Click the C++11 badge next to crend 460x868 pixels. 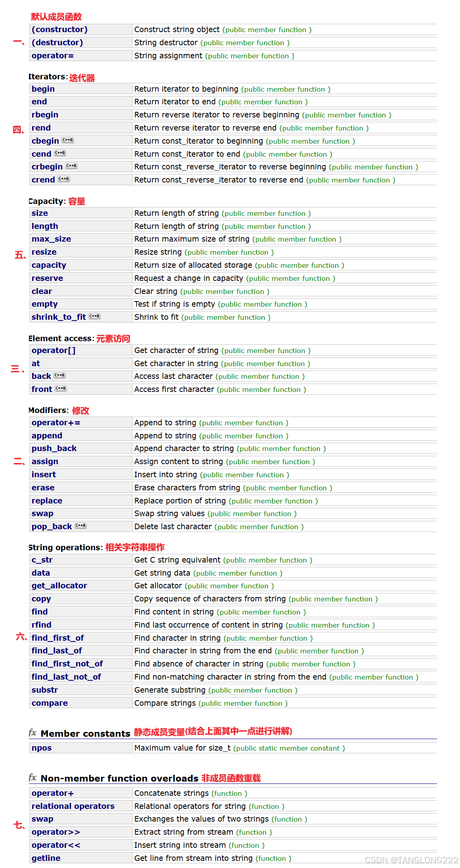tap(64, 179)
